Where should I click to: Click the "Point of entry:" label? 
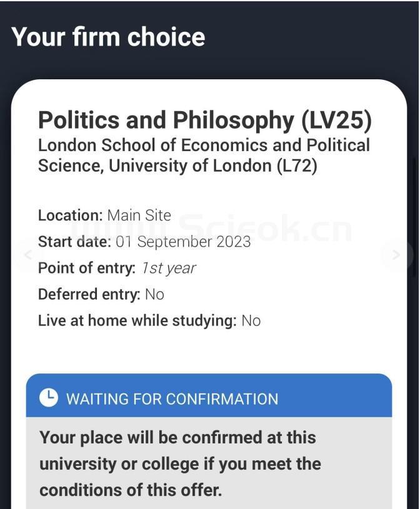pyautogui.click(x=86, y=268)
